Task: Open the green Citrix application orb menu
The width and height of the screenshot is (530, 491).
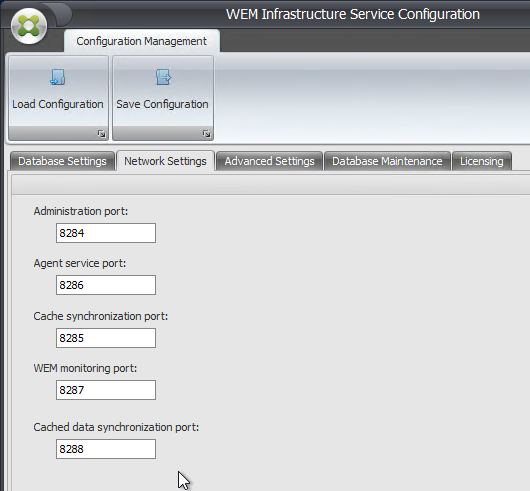Action: (x=29, y=26)
